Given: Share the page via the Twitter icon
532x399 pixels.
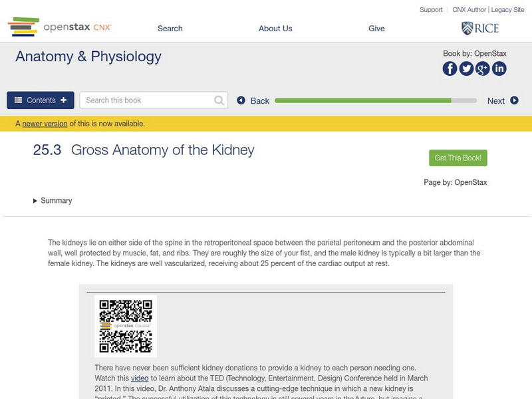Looking at the screenshot, I should 465,67.
